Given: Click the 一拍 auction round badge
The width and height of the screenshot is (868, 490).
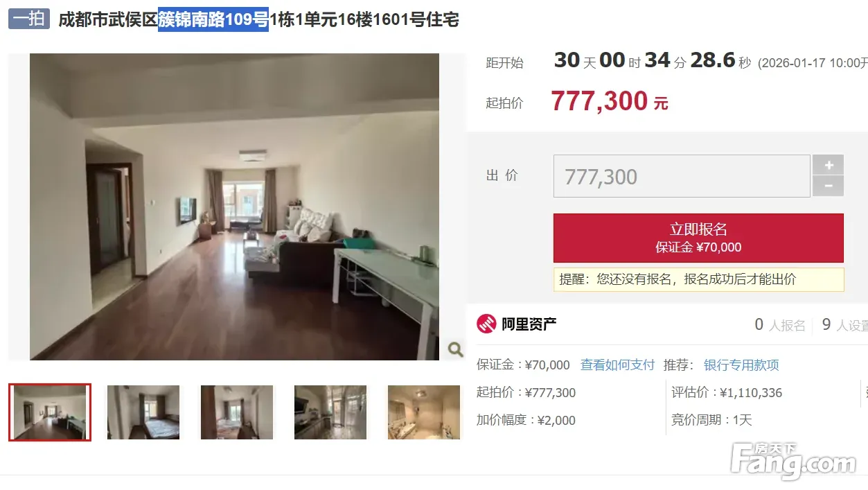Looking at the screenshot, I should click(x=29, y=19).
